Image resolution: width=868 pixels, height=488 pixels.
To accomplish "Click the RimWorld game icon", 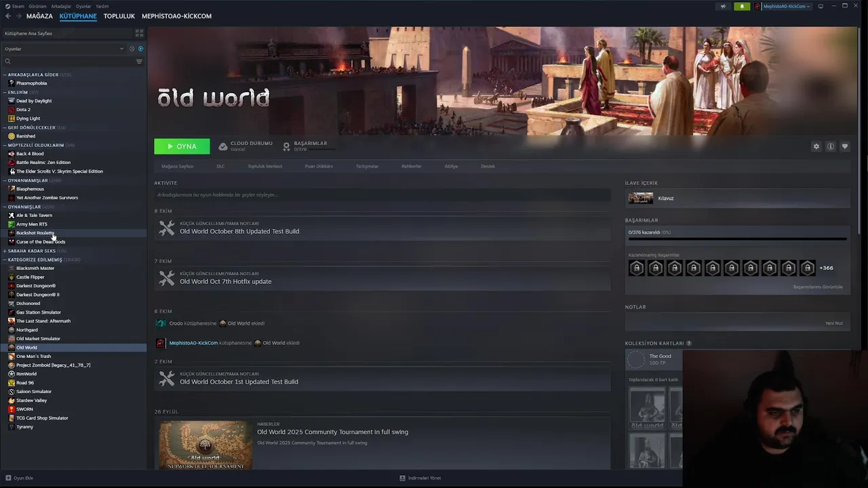I will pos(12,374).
